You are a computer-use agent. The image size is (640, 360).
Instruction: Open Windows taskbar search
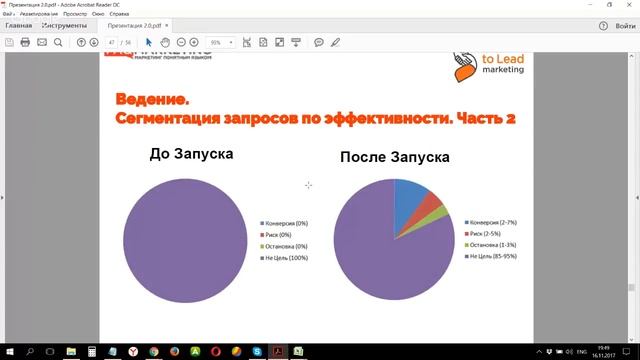coord(30,351)
